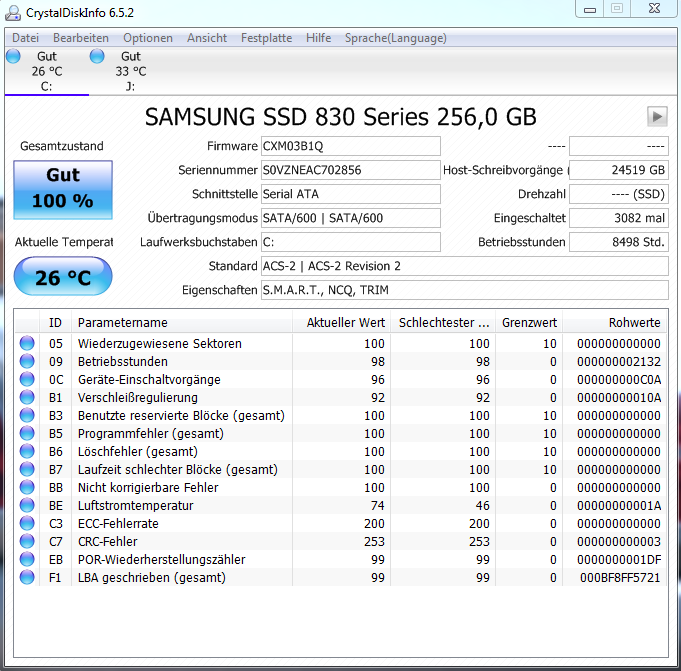Go to next disk with arrow button
Image resolution: width=681 pixels, height=671 pixels.
click(x=657, y=116)
